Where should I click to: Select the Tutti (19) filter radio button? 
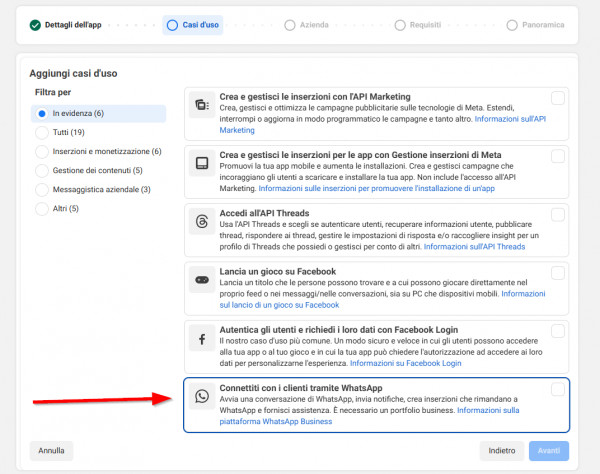tap(42, 132)
